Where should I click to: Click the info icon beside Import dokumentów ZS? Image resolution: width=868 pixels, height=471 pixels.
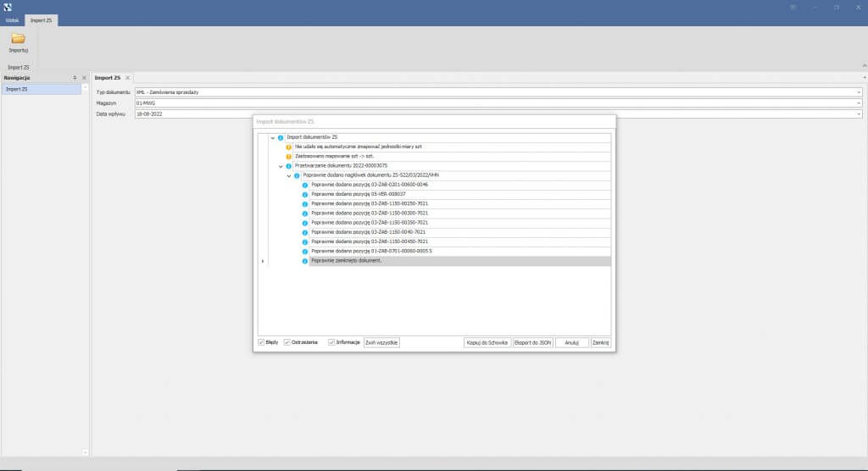[x=281, y=137]
